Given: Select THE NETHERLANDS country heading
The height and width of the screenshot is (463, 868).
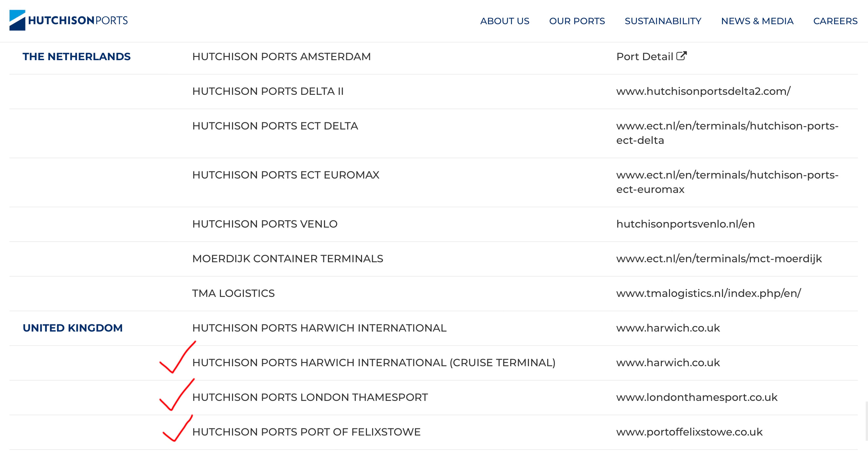Looking at the screenshot, I should coord(77,57).
